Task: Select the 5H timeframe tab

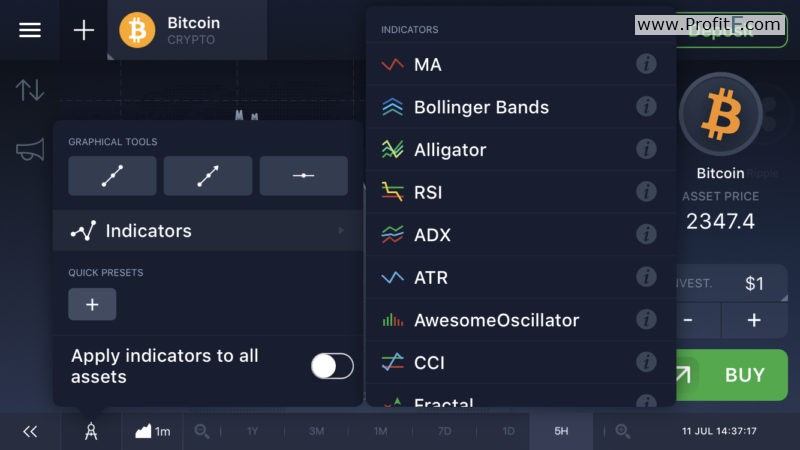Action: (561, 432)
